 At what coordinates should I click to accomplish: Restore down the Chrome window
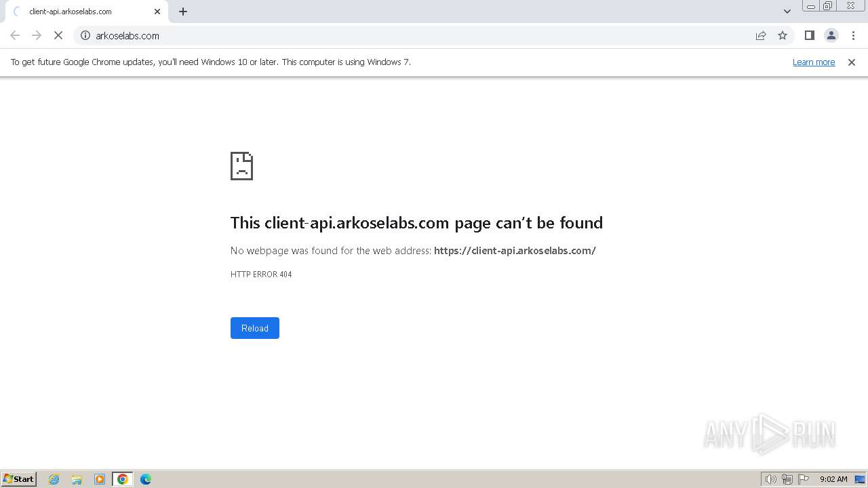[x=828, y=6]
